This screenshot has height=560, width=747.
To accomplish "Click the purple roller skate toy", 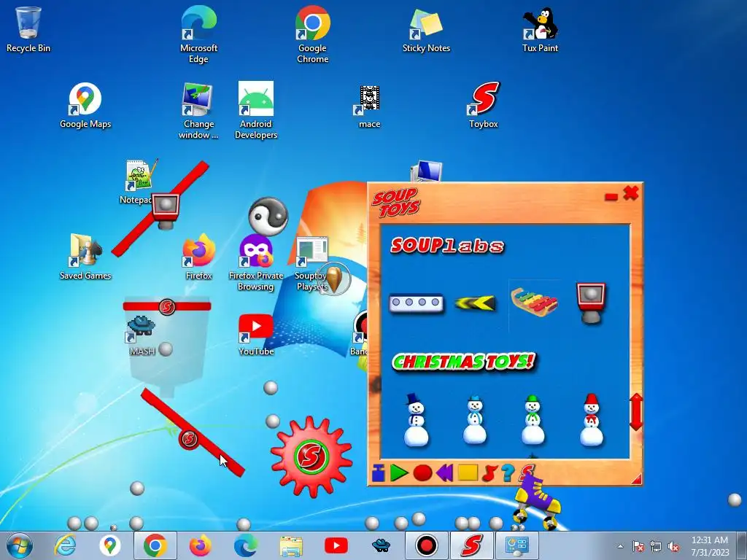I will tap(538, 502).
